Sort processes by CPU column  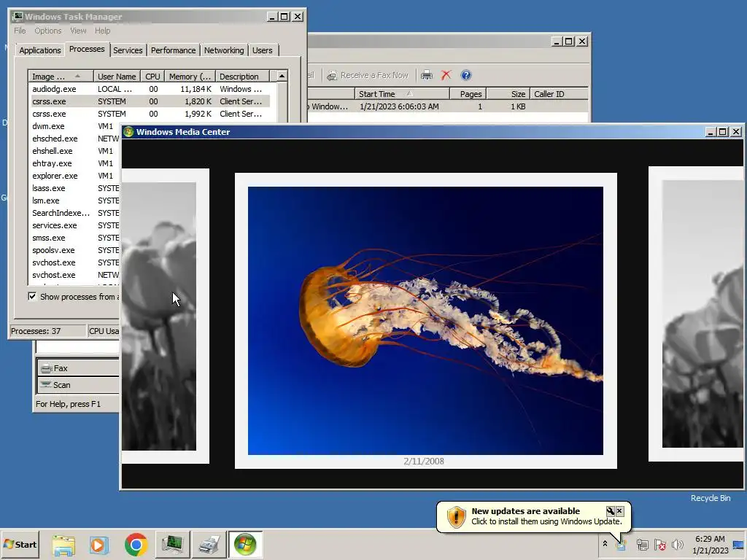152,76
